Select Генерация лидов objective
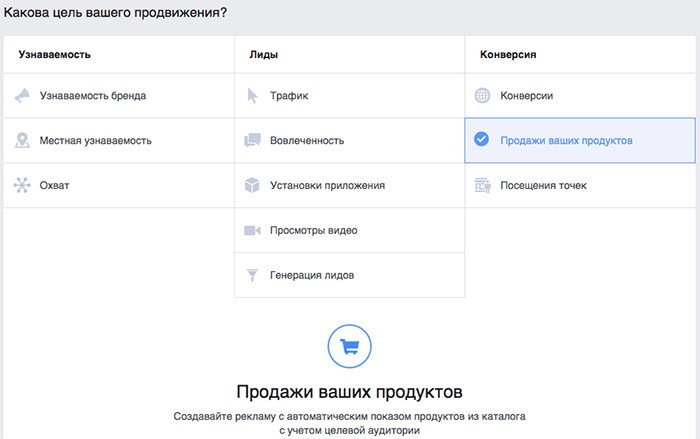 (x=350, y=275)
